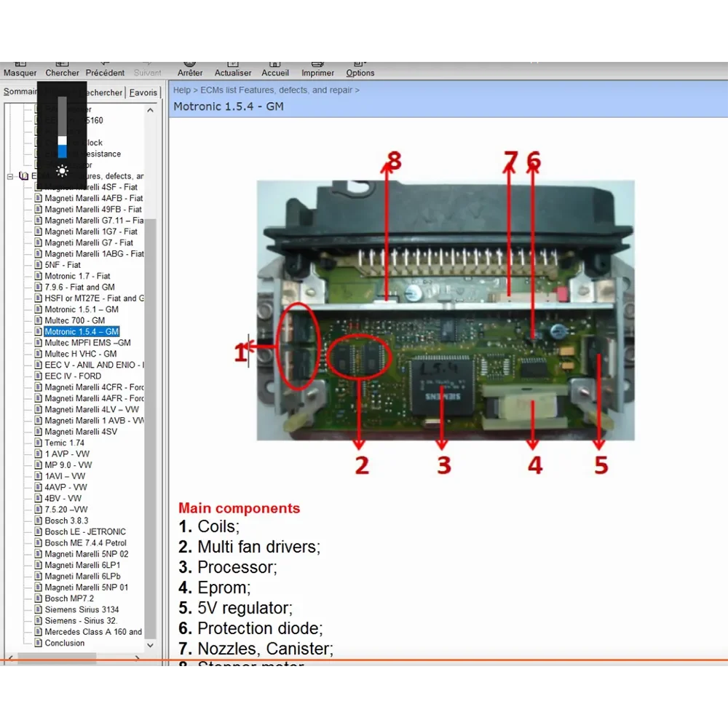Open Magneti Marelli G7 - Fiat topic
Viewport: 728px width, 728px height.
[89, 243]
